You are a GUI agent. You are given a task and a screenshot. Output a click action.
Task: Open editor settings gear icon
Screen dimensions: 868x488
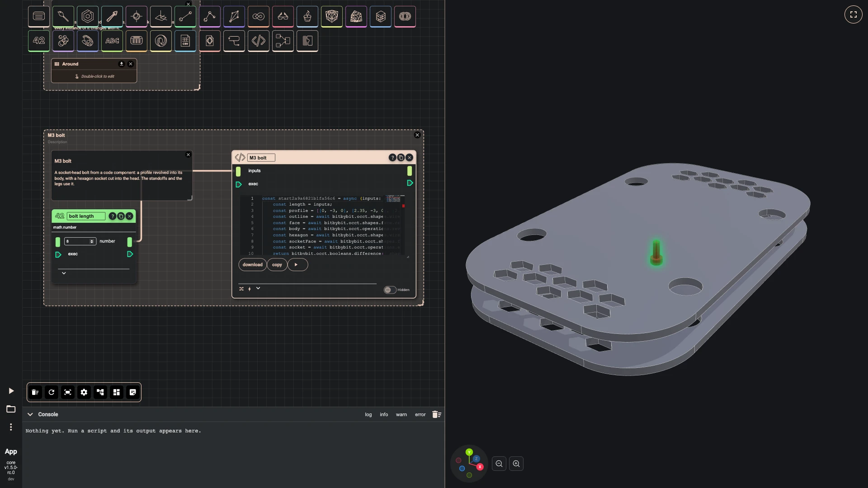click(x=84, y=392)
